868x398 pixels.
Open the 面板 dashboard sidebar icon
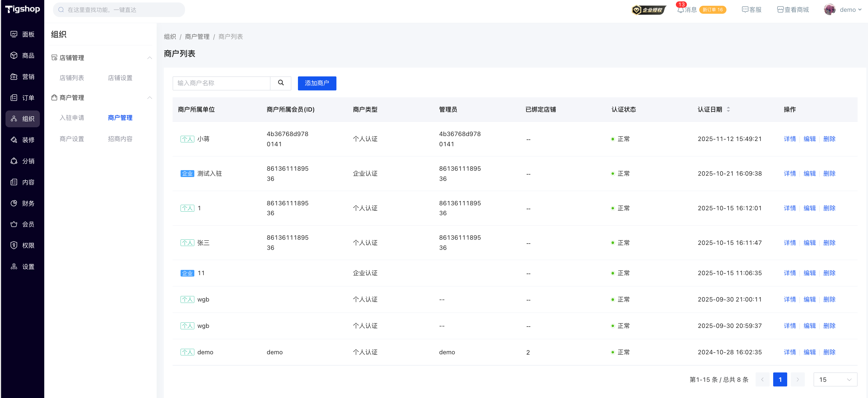14,34
